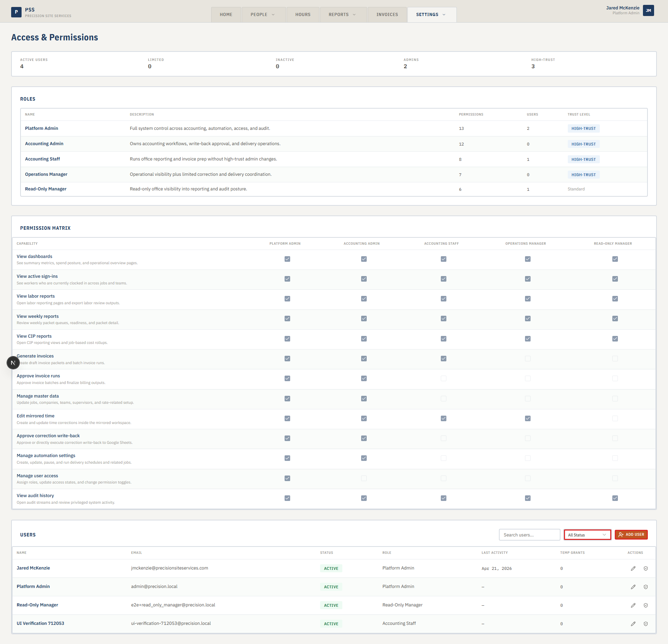Screen dimensions: 668x644
Task: Toggle View CIP reports for Accounting Staff
Action: point(444,339)
